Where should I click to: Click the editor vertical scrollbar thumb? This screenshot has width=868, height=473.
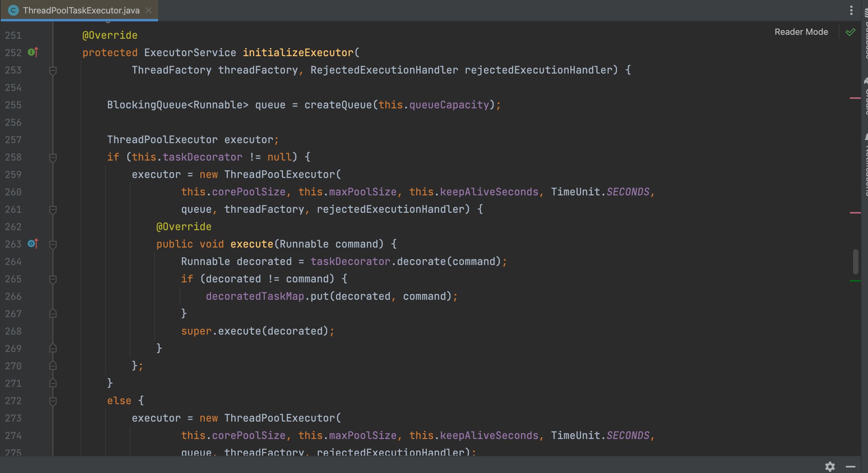[855, 261]
